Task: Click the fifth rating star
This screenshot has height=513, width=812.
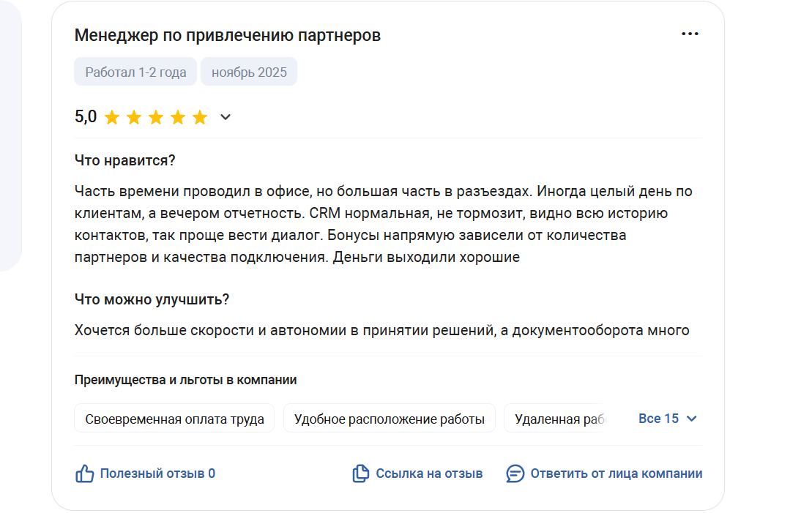Action: click(x=200, y=117)
